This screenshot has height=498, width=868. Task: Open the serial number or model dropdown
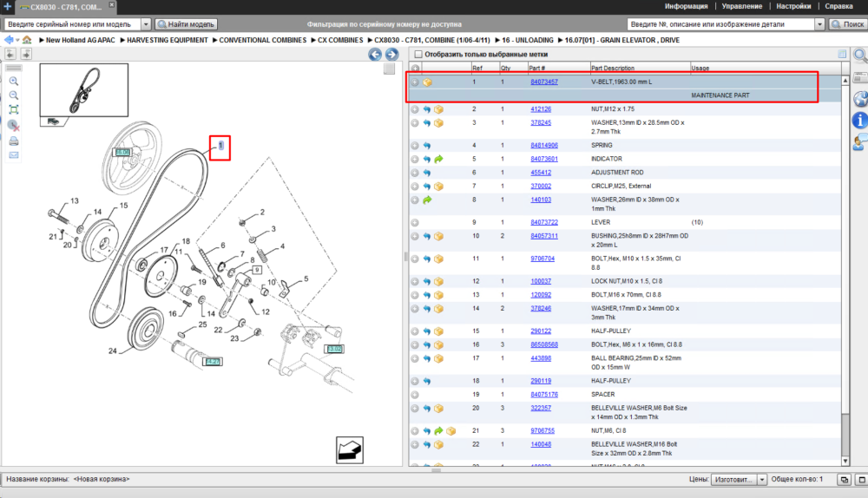point(146,24)
